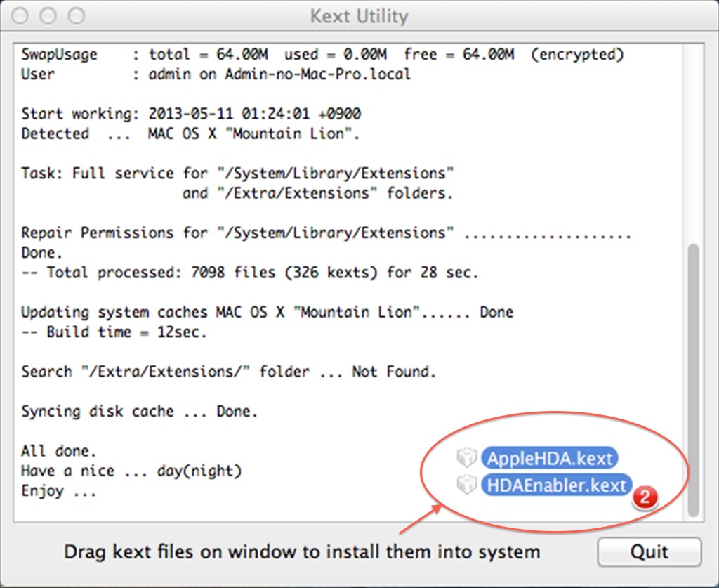This screenshot has width=719, height=588.
Task: Click the red badge showing 2
Action: click(645, 497)
